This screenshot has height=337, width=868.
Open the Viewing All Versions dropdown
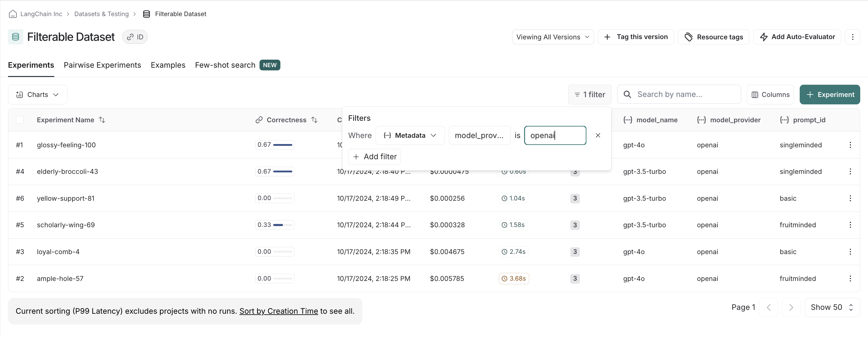click(553, 37)
